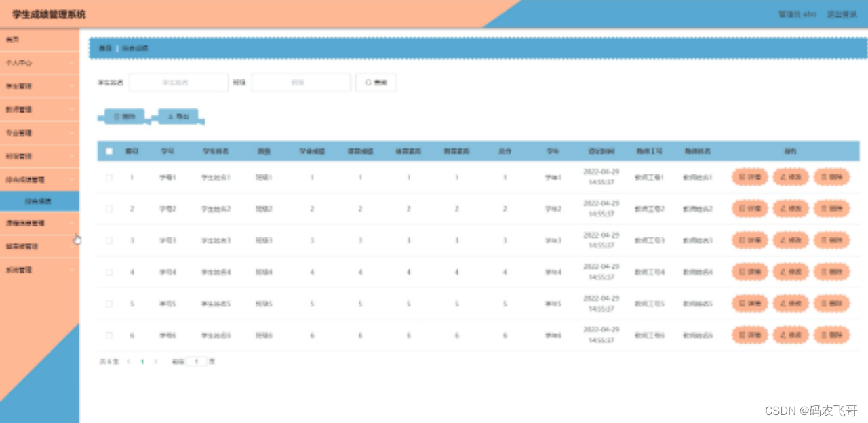Click cell 班级2 in table
This screenshot has width=868, height=423.
click(x=264, y=209)
